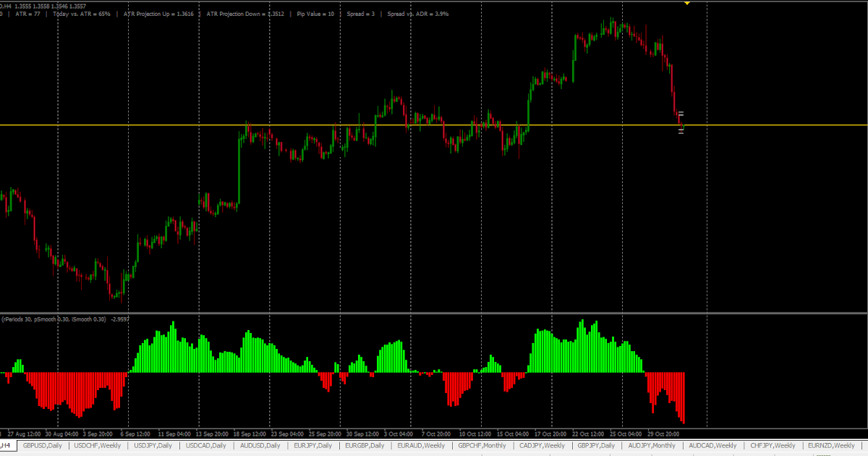Screen dimensions: 868x456
Task: Click the 11 Sep 04:00 time axis label
Action: [174, 434]
